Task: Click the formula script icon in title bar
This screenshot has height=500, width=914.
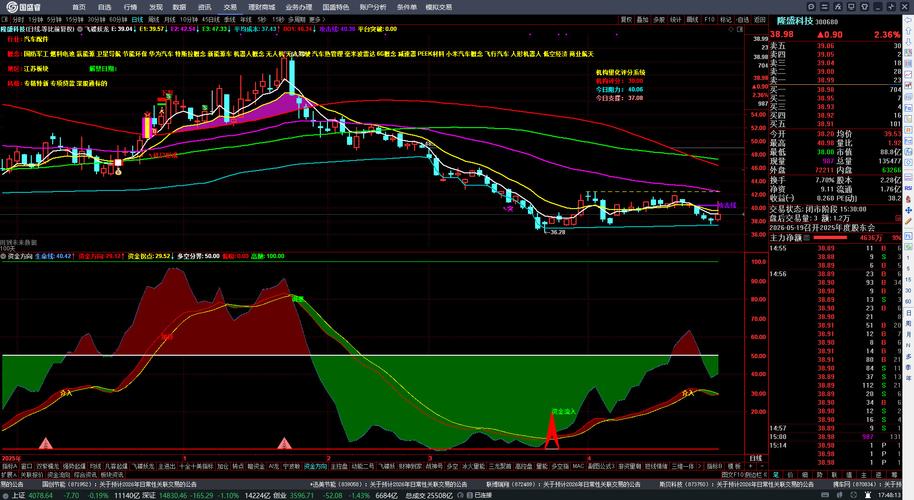Action: [838, 6]
